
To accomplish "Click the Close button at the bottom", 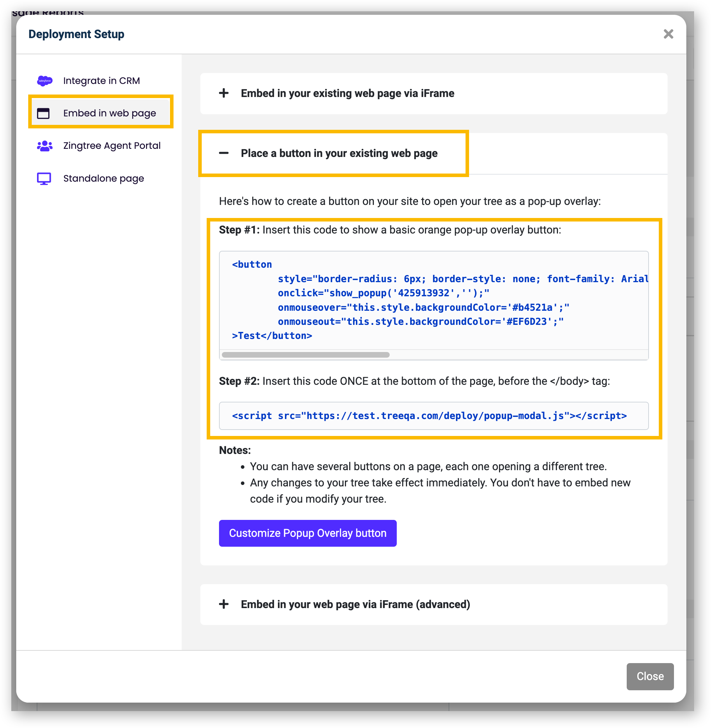I will [x=650, y=677].
